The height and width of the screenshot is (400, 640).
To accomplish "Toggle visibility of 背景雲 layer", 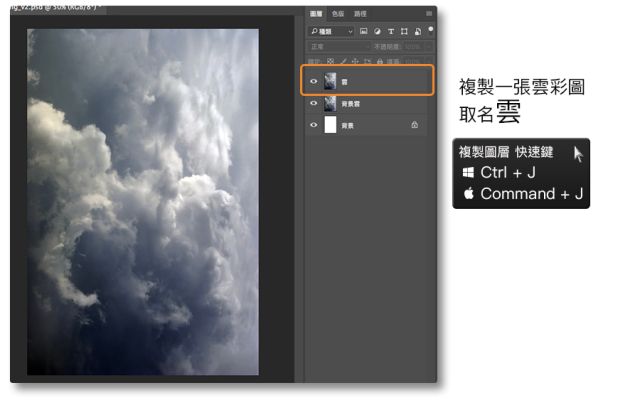I will (x=314, y=103).
